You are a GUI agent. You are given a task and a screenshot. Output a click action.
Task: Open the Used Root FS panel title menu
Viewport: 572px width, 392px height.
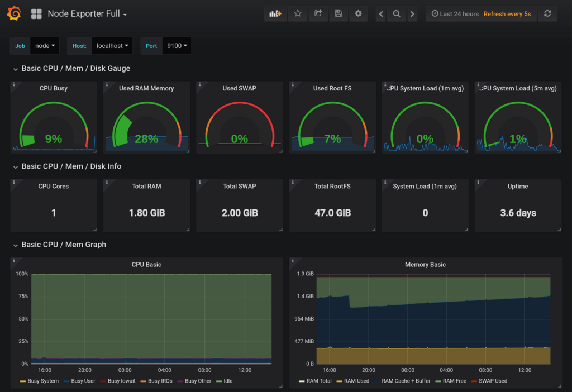[x=332, y=88]
